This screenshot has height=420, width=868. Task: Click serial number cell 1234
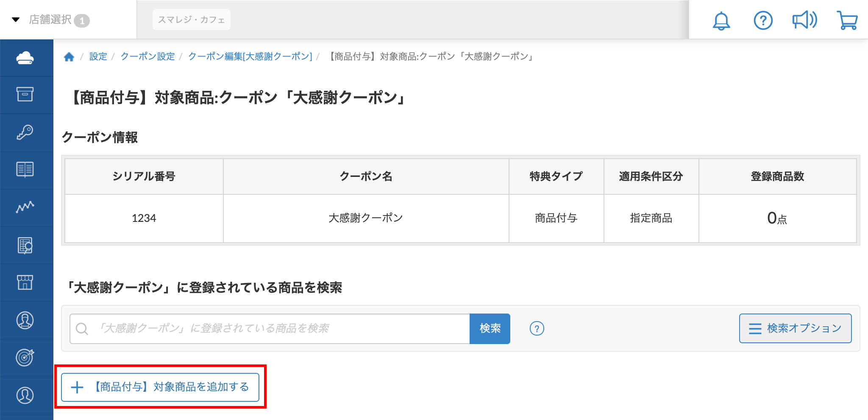144,218
